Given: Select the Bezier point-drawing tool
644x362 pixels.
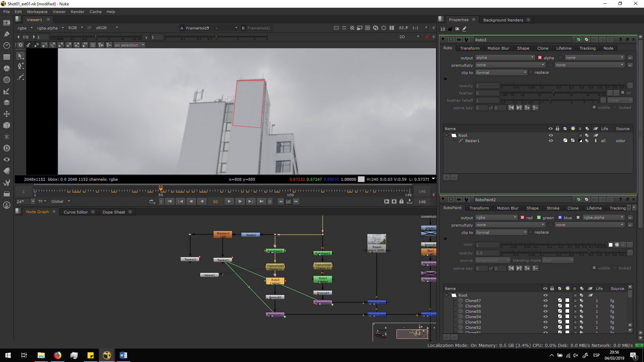Looking at the screenshot, I should point(20,66).
